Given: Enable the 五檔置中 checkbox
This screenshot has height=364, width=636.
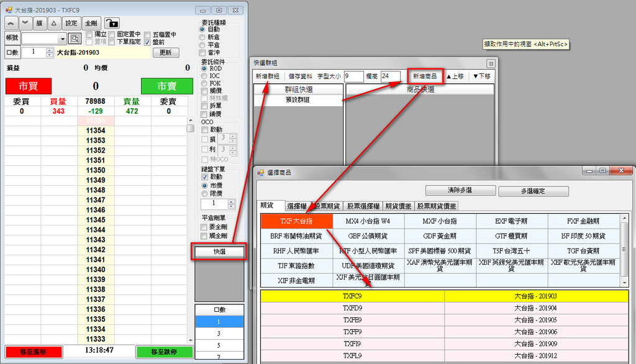Looking at the screenshot, I should (147, 35).
